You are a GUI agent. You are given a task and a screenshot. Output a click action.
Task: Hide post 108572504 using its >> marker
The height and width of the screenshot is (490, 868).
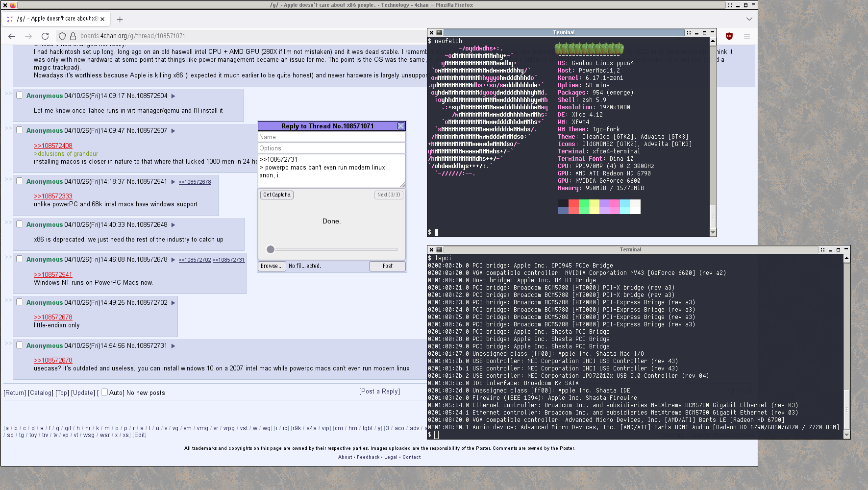[8, 93]
